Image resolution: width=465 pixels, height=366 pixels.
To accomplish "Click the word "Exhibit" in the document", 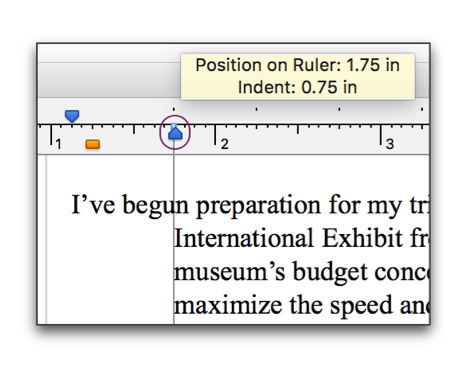I will click(362, 238).
